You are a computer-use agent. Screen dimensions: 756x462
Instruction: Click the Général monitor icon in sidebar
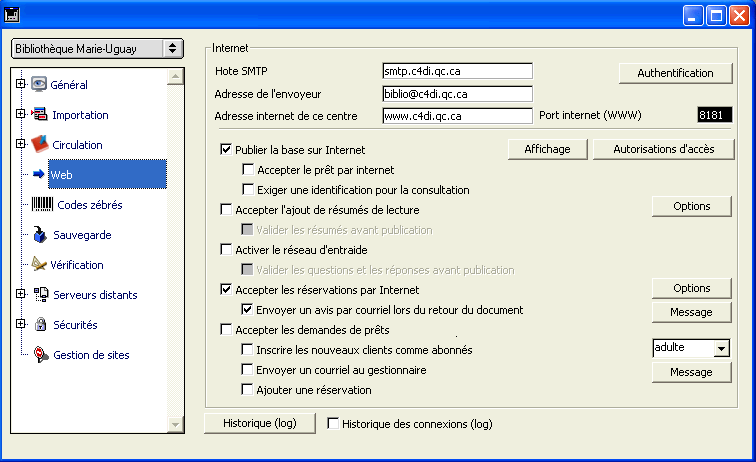click(40, 85)
